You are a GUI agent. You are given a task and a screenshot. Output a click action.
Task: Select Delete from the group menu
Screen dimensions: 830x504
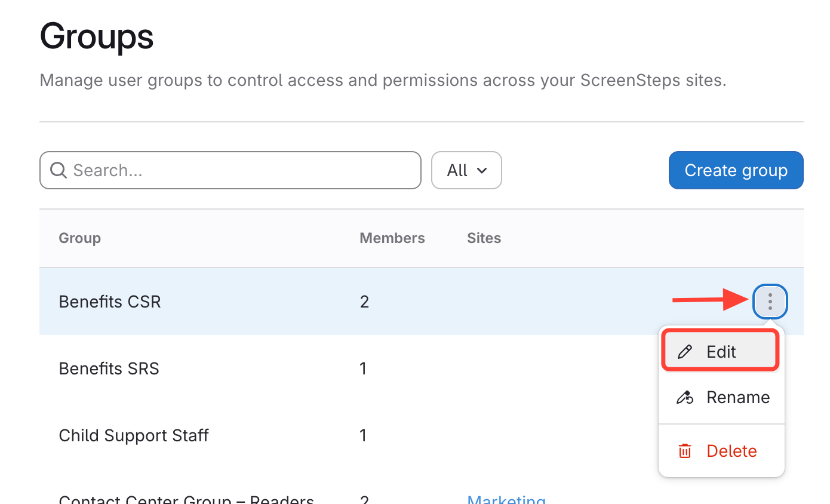[x=731, y=451]
